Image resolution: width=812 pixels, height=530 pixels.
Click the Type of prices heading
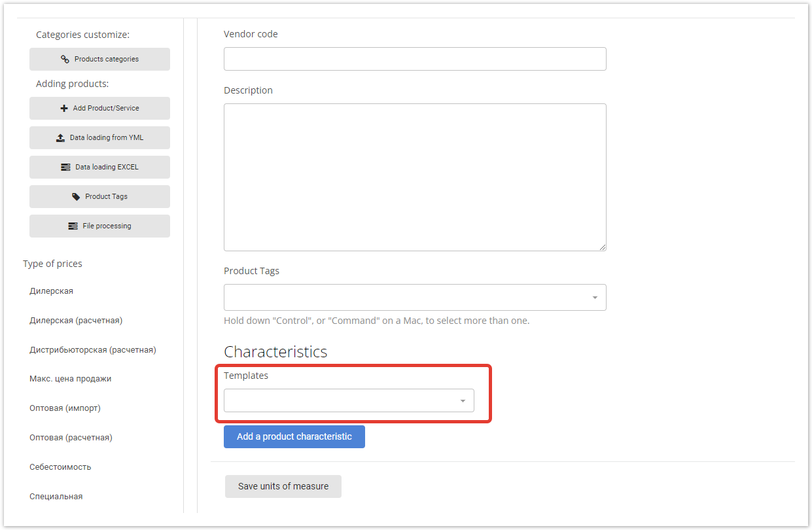click(x=52, y=264)
